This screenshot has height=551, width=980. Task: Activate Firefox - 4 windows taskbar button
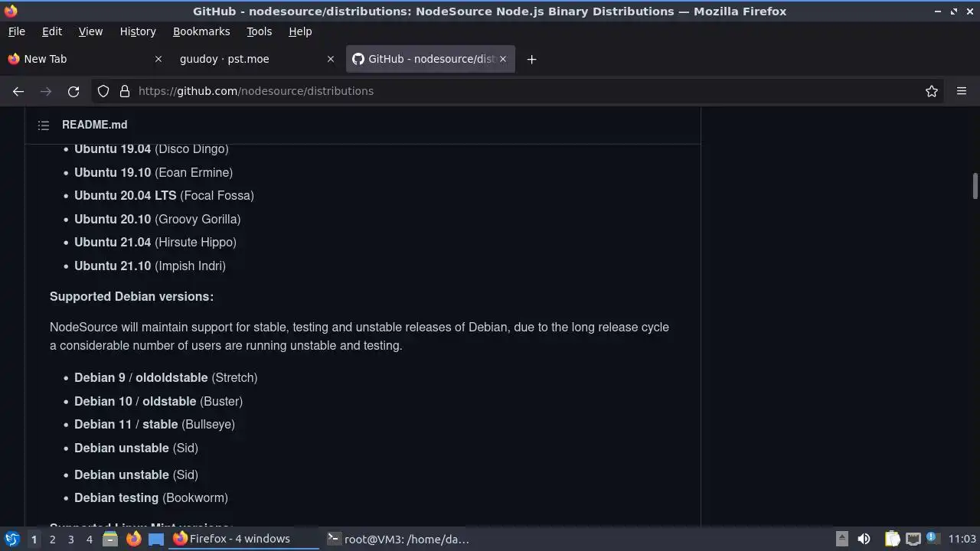pyautogui.click(x=244, y=539)
